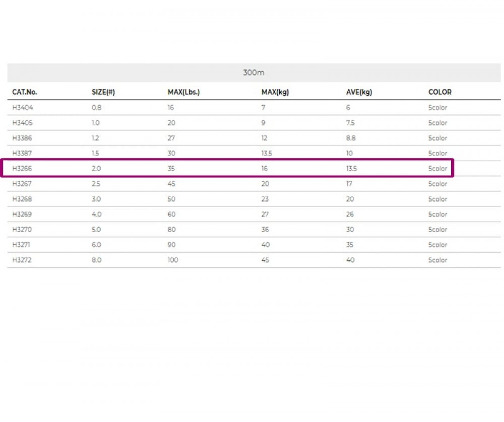504x422 pixels.
Task: Select the H3386 catalog entry
Action: (x=22, y=138)
